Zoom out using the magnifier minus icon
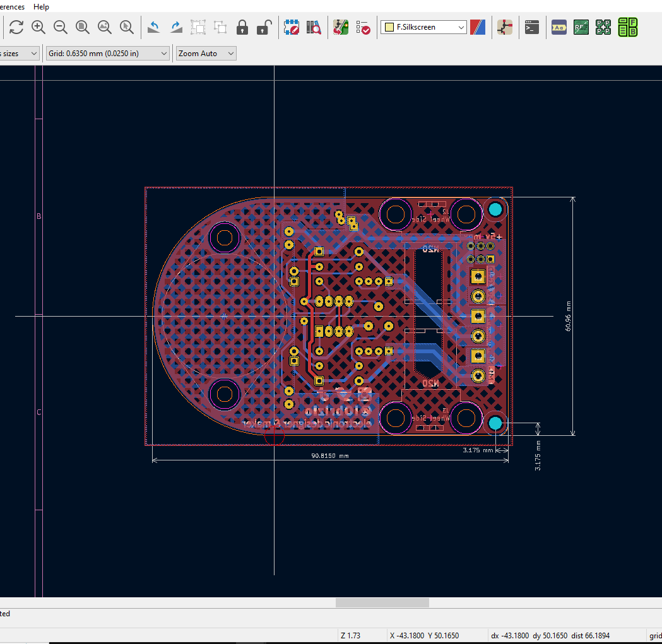 pyautogui.click(x=61, y=27)
